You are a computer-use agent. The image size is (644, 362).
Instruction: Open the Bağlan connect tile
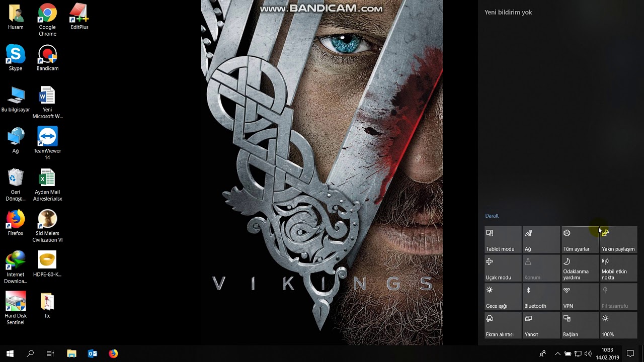[580, 325]
